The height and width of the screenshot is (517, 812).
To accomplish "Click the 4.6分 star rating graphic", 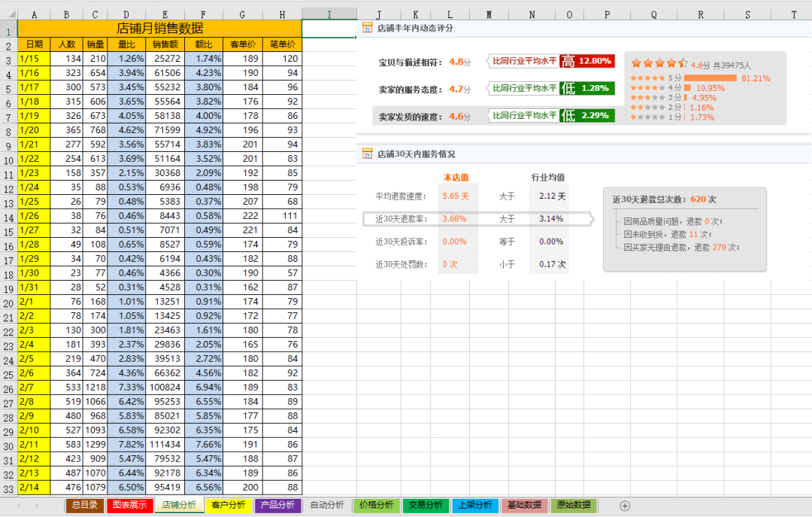I will click(659, 63).
